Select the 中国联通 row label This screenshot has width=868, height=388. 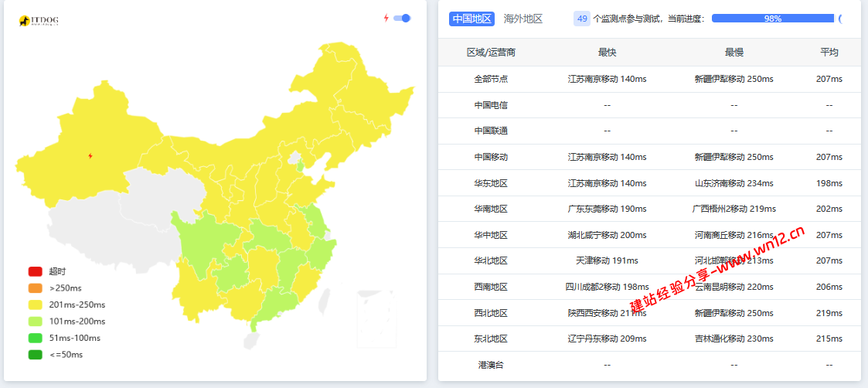491,131
